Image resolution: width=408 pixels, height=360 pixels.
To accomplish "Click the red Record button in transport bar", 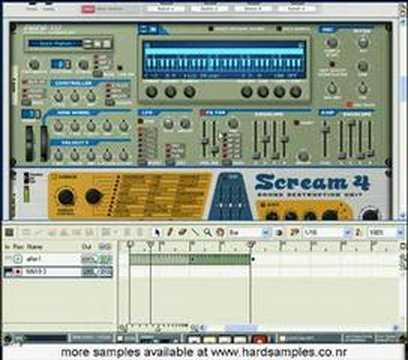I will tap(259, 339).
